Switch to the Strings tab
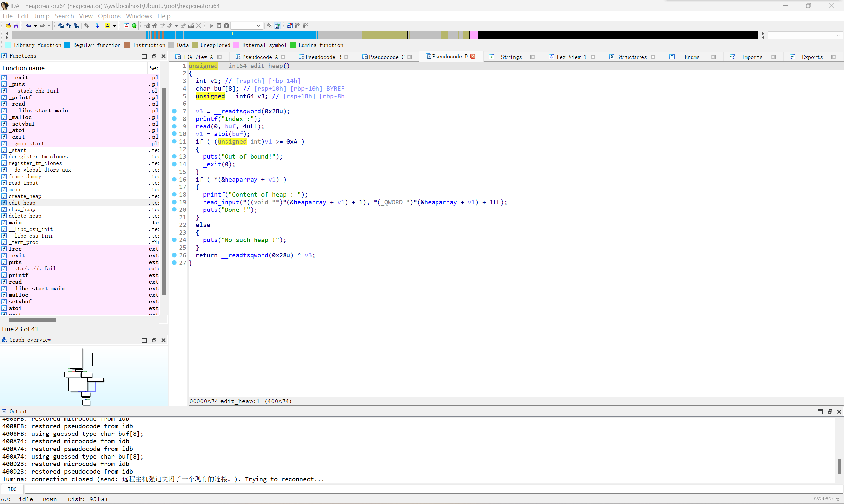 coord(511,57)
